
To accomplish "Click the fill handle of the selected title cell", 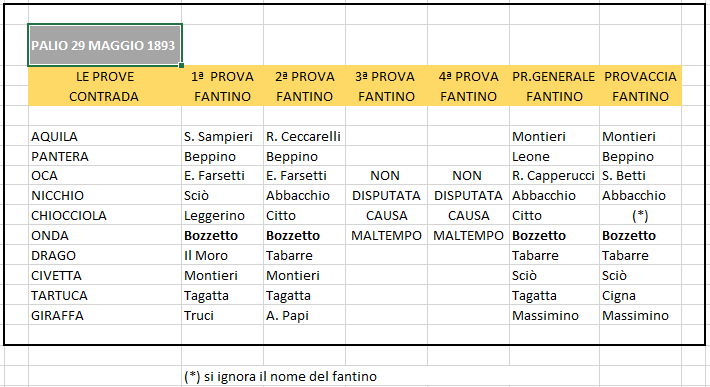I will (182, 66).
